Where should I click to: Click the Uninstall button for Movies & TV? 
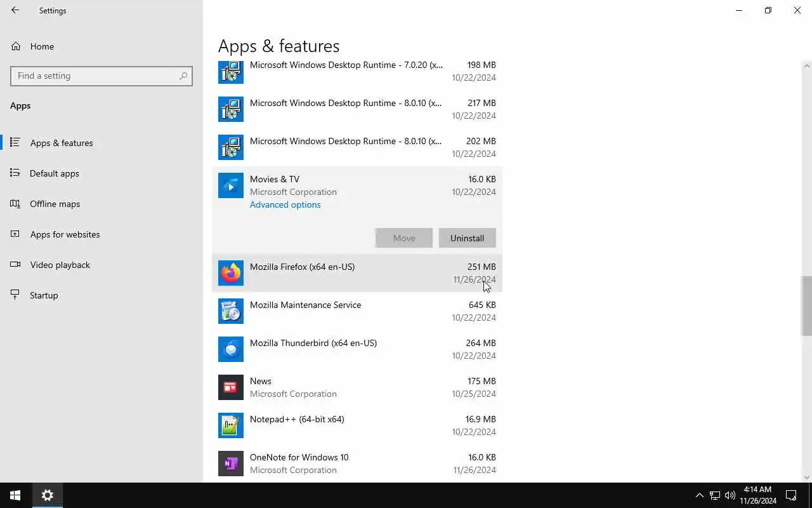(x=468, y=238)
